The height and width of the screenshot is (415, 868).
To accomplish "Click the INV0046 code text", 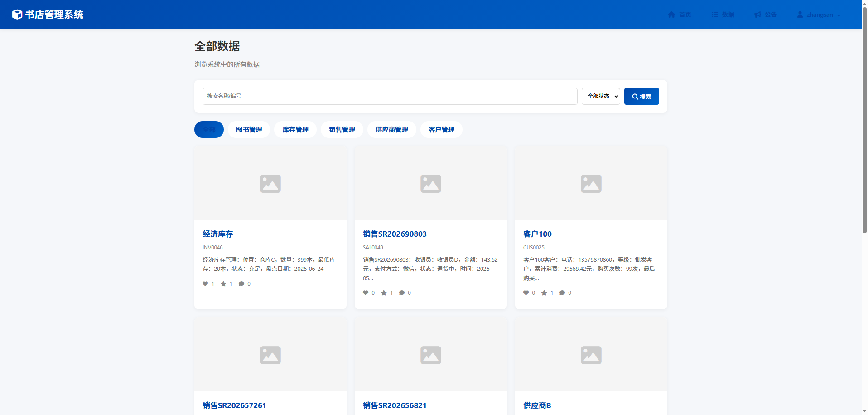I will point(212,248).
